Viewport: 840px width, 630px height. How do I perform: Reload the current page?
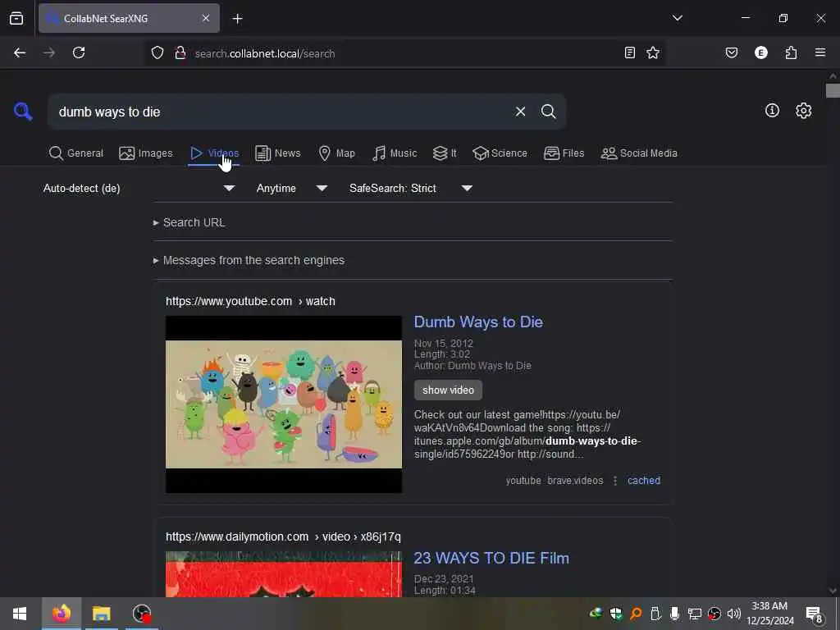tap(79, 52)
